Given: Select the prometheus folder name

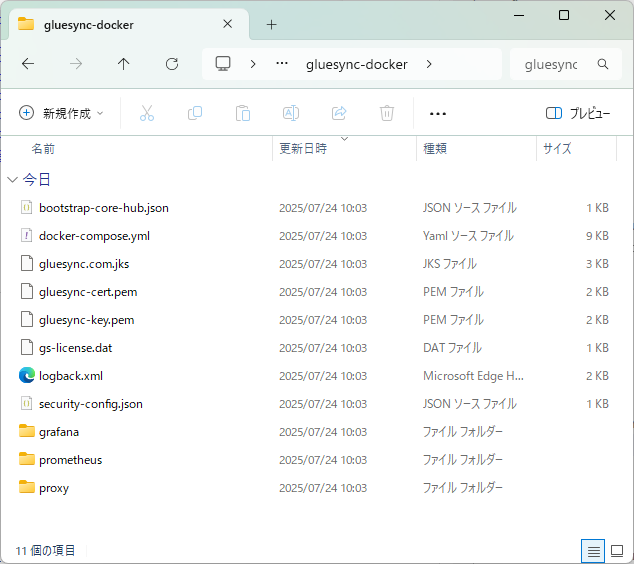Looking at the screenshot, I should pos(70,460).
